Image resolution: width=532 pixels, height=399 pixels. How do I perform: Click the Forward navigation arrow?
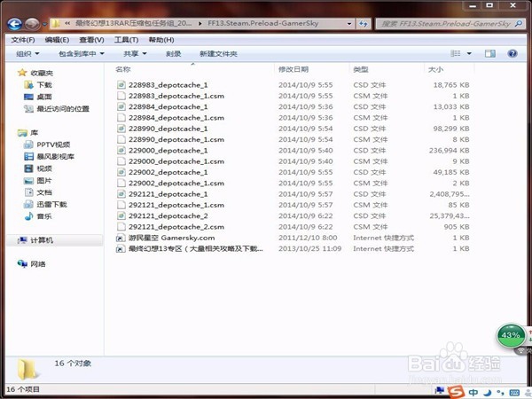point(32,24)
